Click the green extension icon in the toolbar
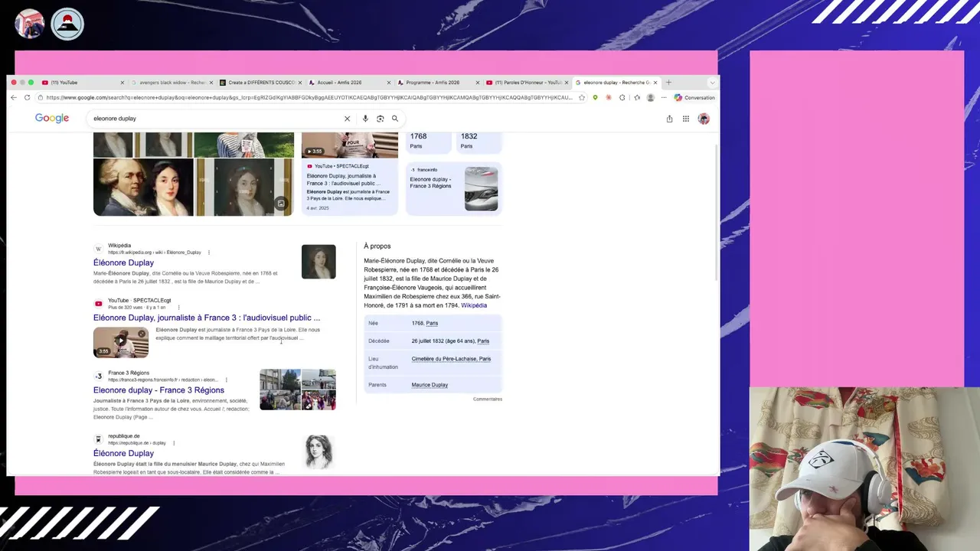This screenshot has width=980, height=551. 595,97
